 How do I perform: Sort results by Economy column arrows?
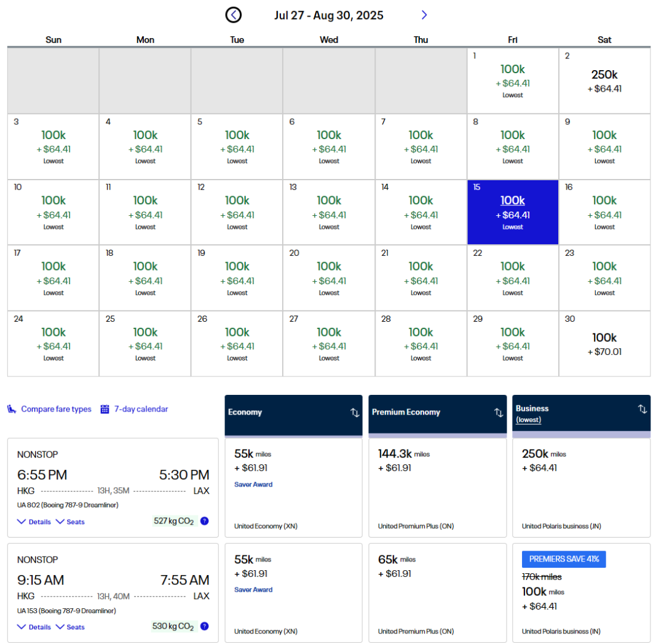(355, 413)
